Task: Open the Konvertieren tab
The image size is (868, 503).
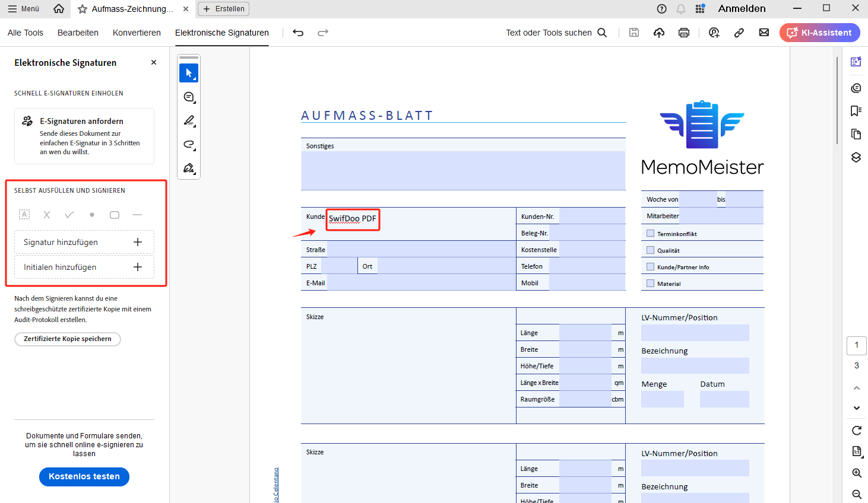Action: [x=137, y=33]
